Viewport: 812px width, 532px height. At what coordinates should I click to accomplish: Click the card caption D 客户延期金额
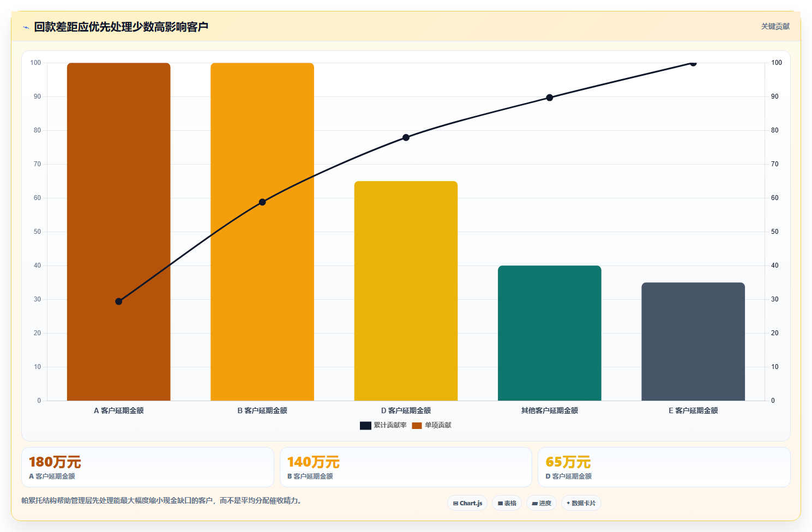pos(569,476)
